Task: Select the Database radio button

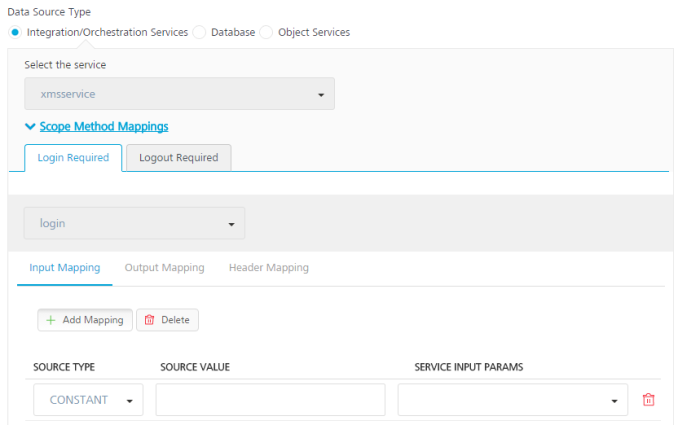Action: tap(200, 32)
